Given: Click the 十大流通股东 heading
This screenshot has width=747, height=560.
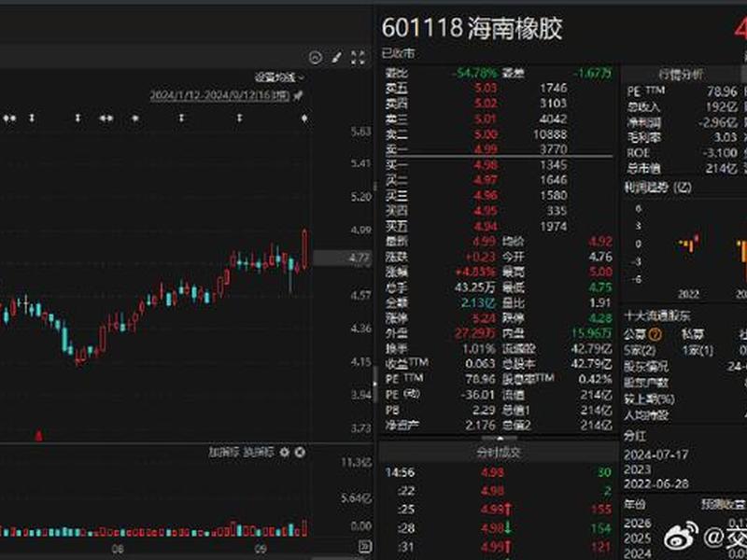Looking at the screenshot, I should 657,315.
